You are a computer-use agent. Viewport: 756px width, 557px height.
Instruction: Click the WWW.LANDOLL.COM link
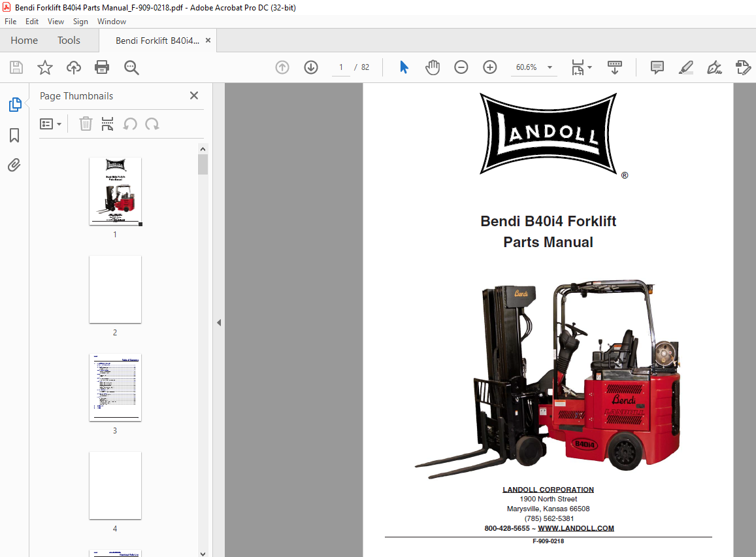[x=576, y=528]
